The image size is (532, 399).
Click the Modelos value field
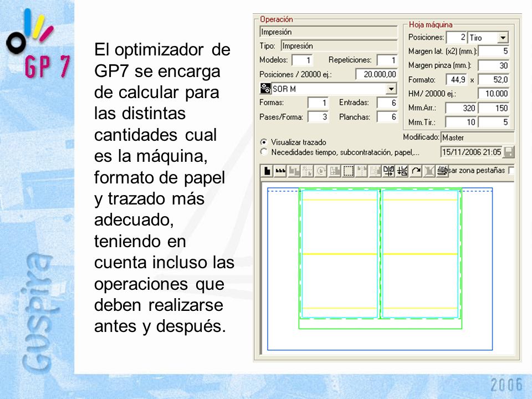tap(302, 60)
